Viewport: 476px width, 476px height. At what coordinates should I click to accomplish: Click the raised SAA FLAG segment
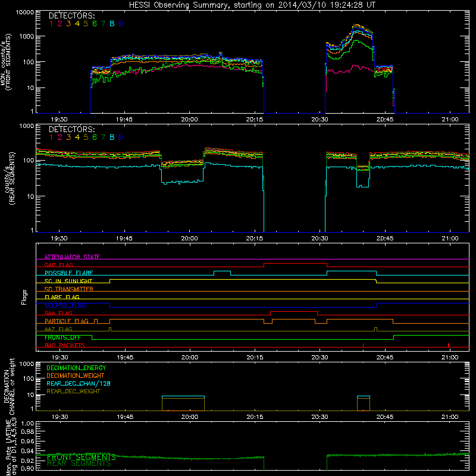[294, 312]
